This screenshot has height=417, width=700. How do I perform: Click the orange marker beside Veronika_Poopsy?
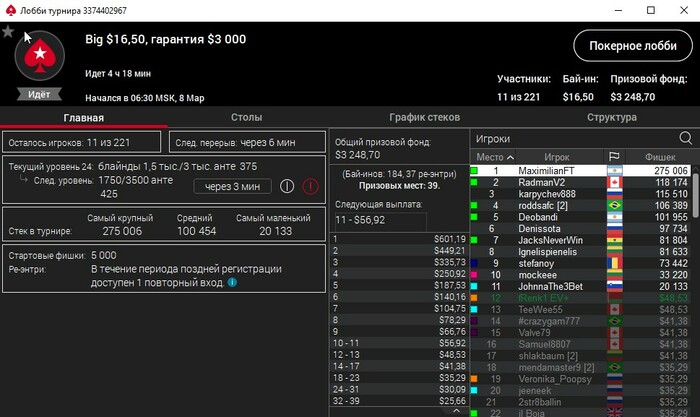[x=474, y=379]
